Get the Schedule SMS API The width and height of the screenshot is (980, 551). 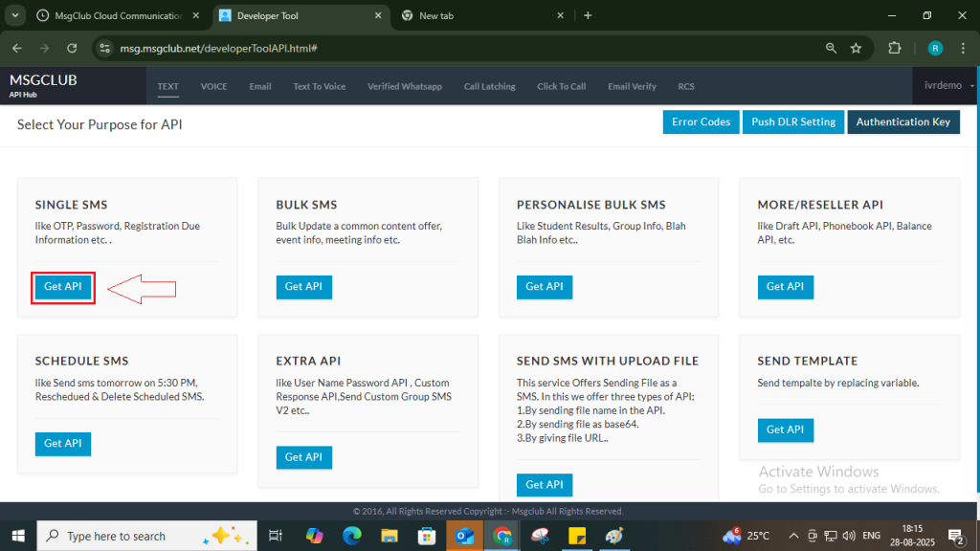(x=62, y=444)
